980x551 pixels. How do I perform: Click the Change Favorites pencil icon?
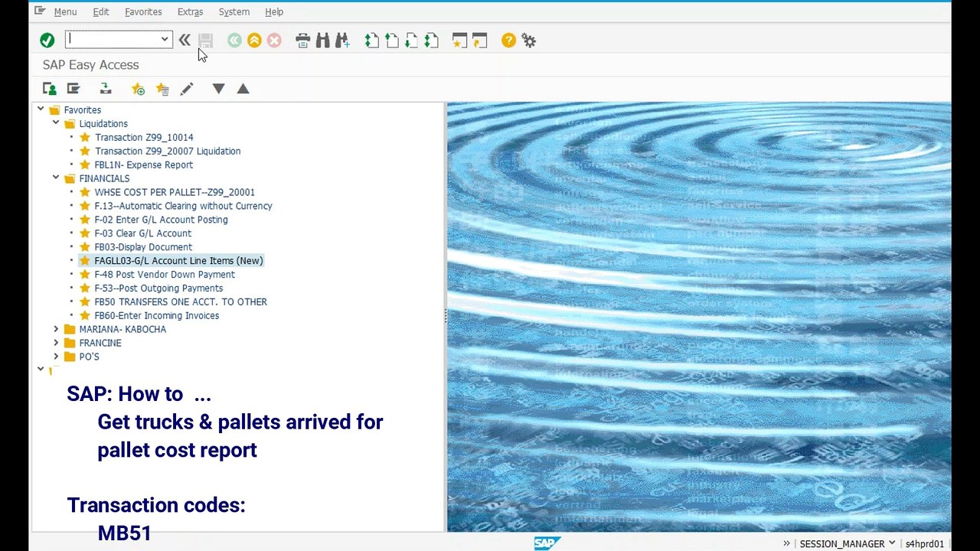pyautogui.click(x=186, y=89)
